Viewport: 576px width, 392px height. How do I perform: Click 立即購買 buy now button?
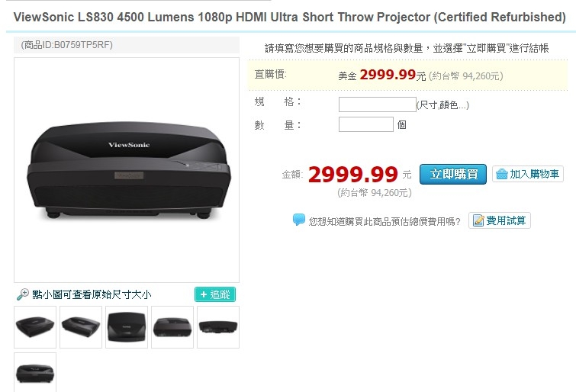click(453, 174)
